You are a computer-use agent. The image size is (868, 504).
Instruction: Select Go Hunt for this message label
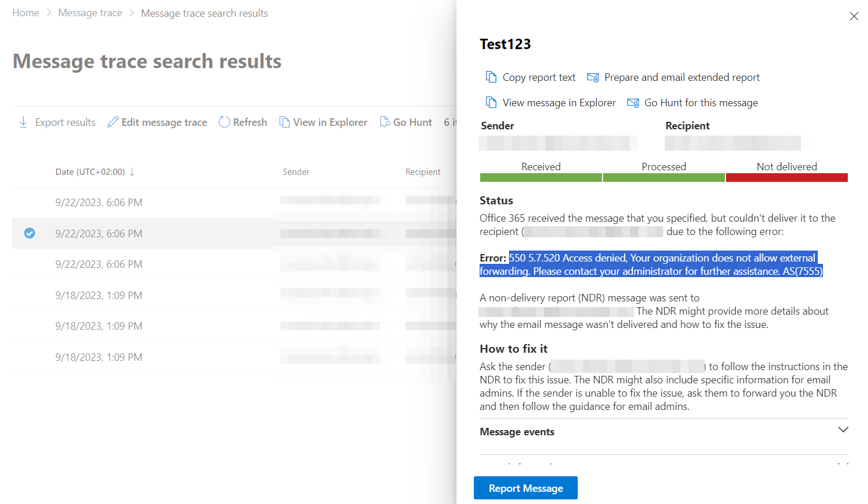[x=701, y=103]
